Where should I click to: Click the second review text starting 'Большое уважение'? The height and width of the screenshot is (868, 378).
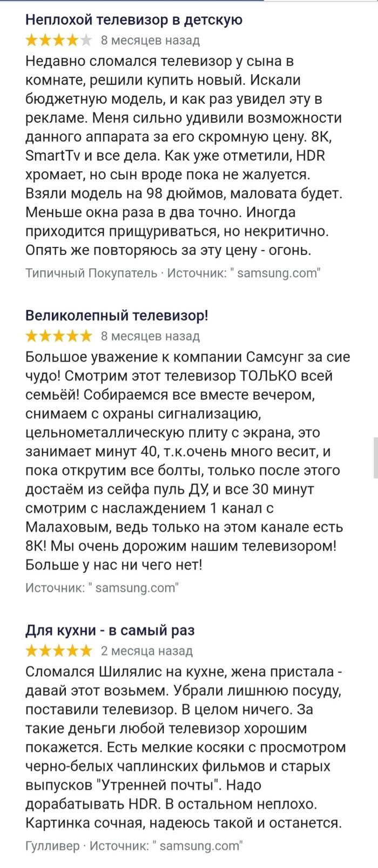(x=188, y=461)
